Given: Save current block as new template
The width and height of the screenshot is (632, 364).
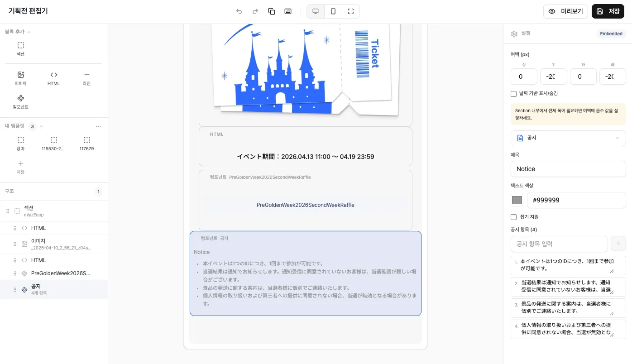Looking at the screenshot, I should pyautogui.click(x=21, y=167).
